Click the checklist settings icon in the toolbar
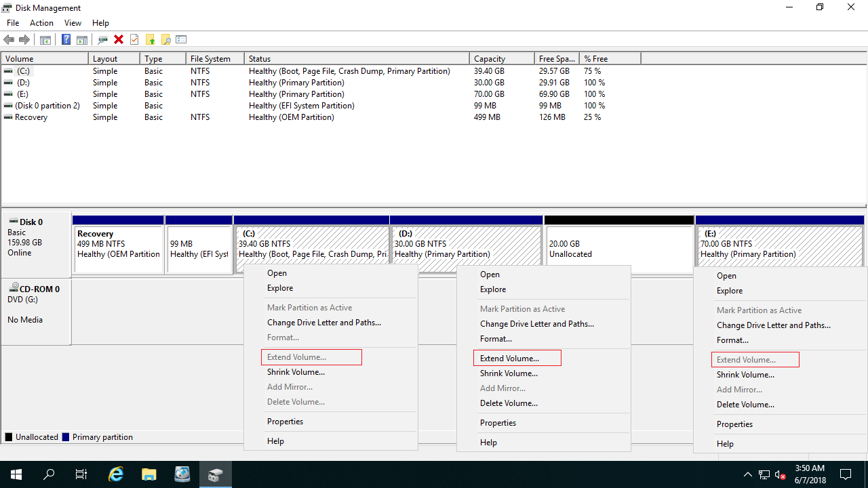The width and height of the screenshot is (868, 488). pos(181,39)
